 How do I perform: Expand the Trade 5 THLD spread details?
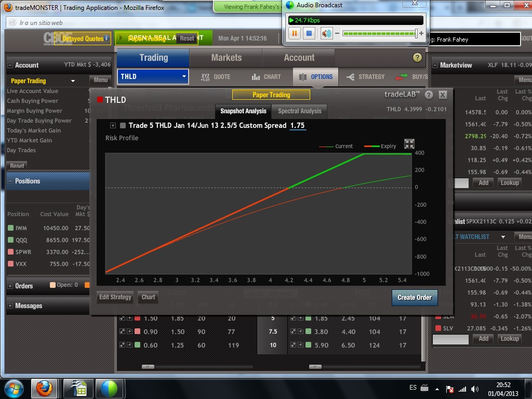point(113,126)
